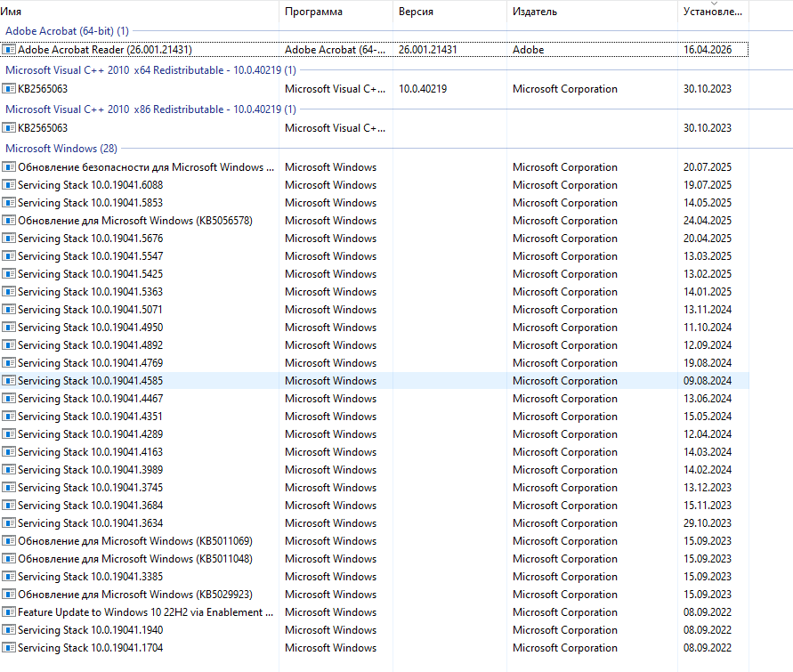The height and width of the screenshot is (672, 793).
Task: Sort by the Программа column header
Action: pos(336,12)
